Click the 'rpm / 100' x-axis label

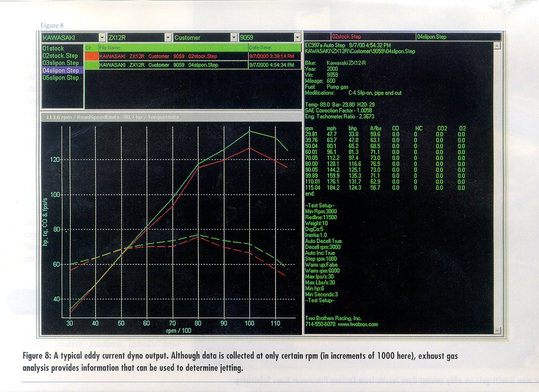click(x=179, y=330)
